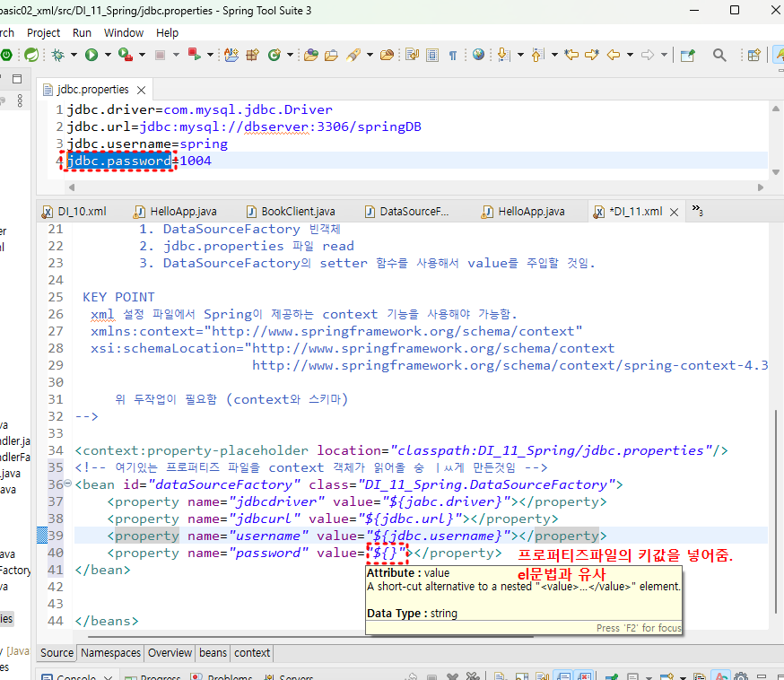Image resolution: width=784 pixels, height=680 pixels.
Task: Toggle Show Whitespace Characters pilcrow icon
Action: (452, 55)
